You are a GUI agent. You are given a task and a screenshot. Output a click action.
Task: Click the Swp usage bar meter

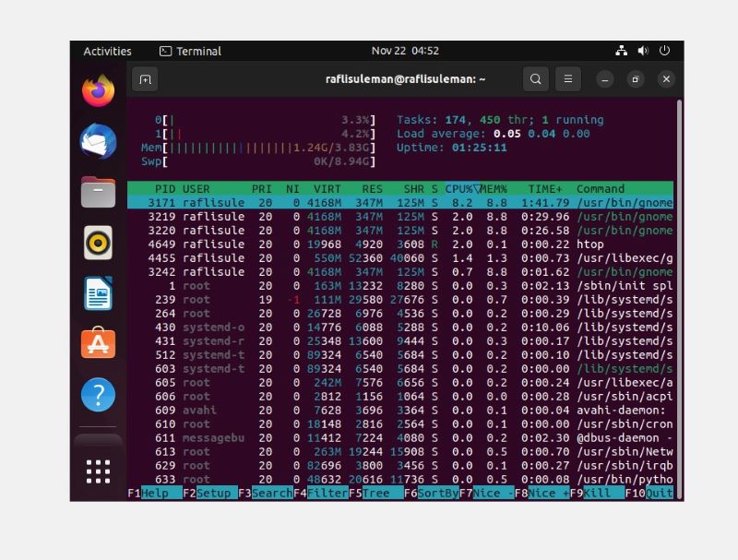point(258,161)
